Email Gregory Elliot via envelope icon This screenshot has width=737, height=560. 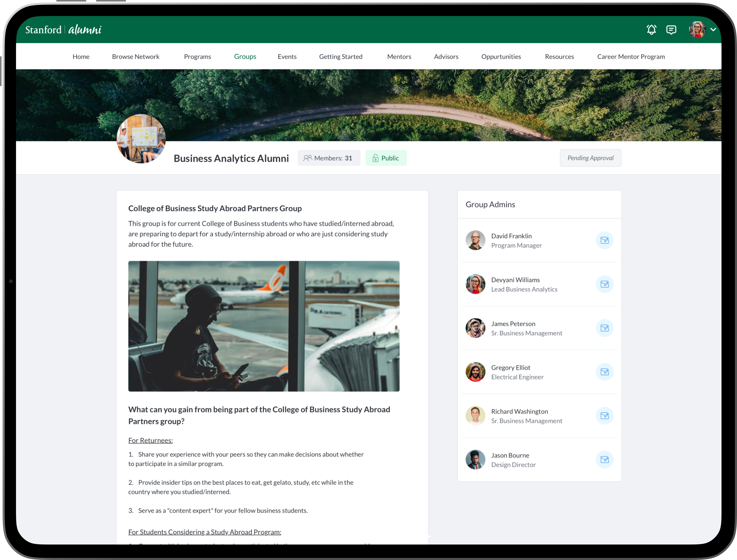[604, 372]
